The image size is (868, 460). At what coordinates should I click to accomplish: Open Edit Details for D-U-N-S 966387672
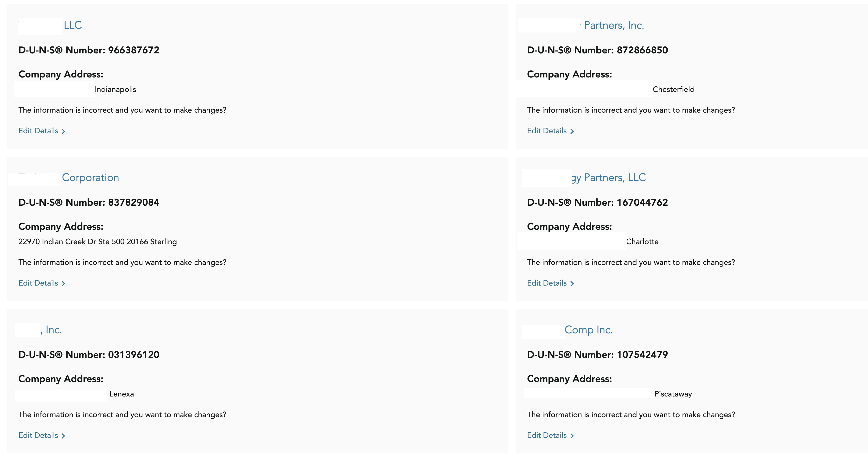point(38,131)
